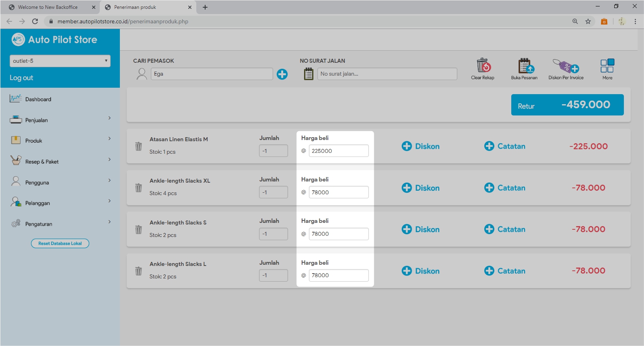Remove Ankle-length Slacks XL with trash icon
Image resolution: width=644 pixels, height=346 pixels.
click(x=138, y=188)
